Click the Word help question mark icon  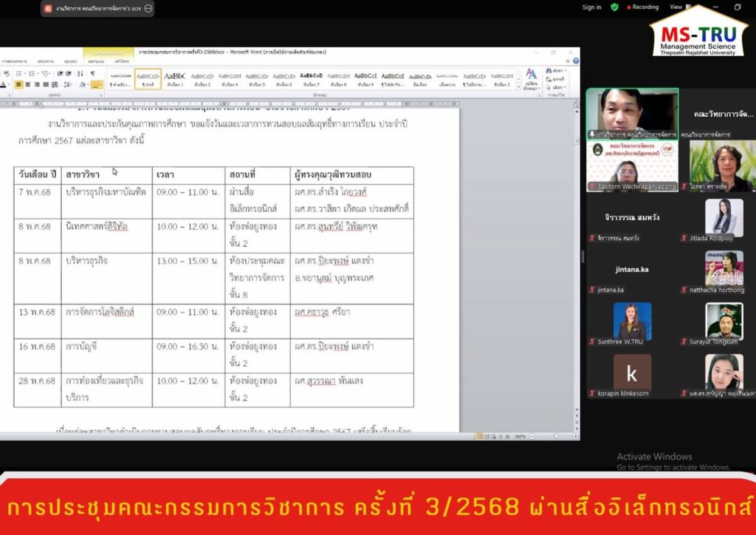click(574, 61)
